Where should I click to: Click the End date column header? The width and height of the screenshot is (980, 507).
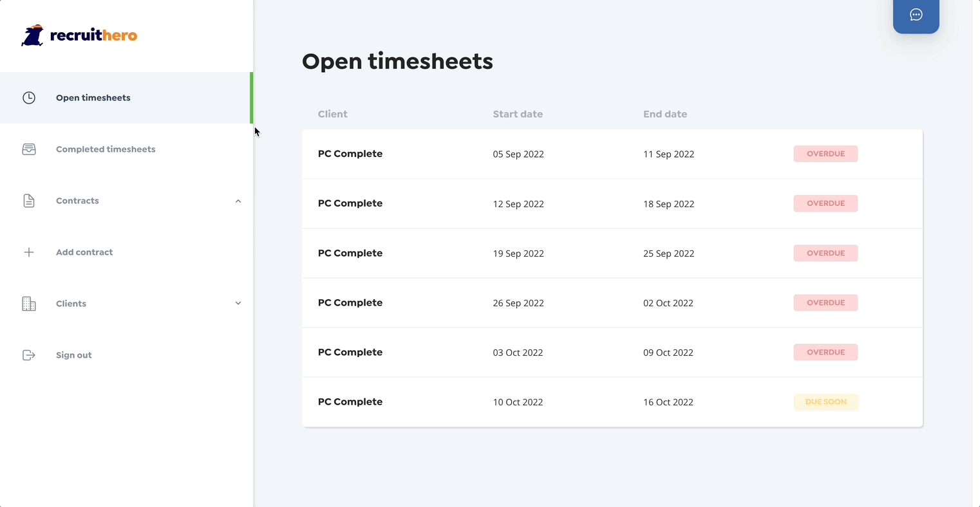click(665, 114)
